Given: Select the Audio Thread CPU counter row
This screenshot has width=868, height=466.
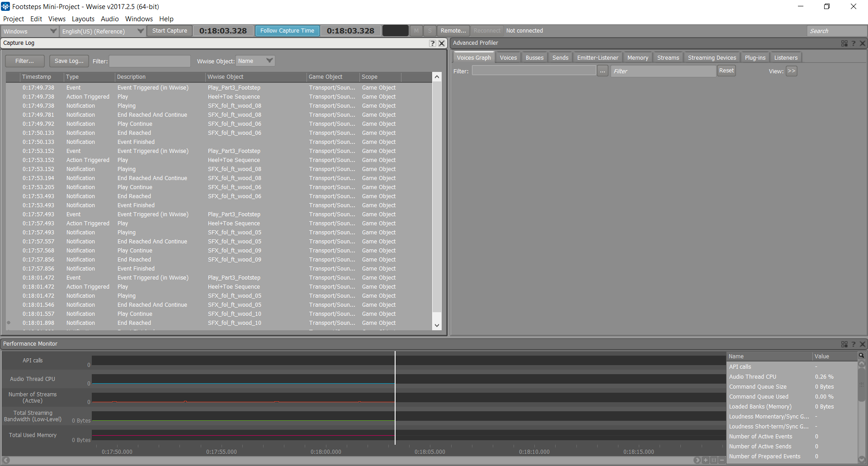Looking at the screenshot, I should [792, 377].
